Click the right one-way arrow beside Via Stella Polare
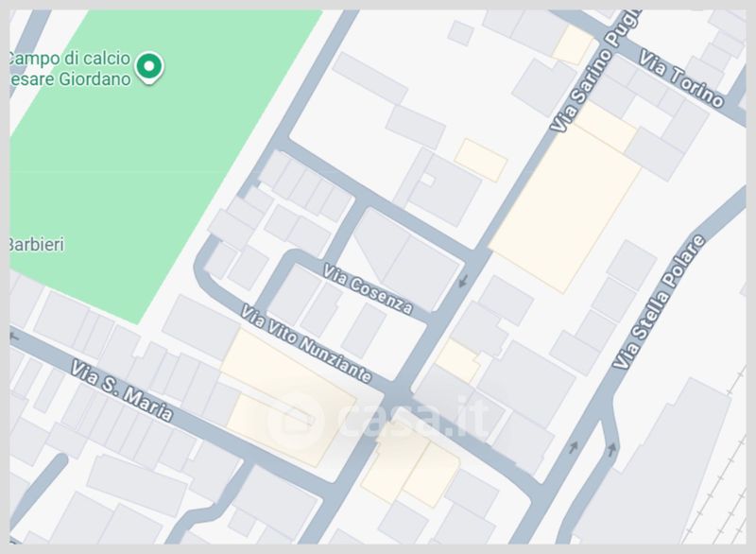The height and width of the screenshot is (554, 756). [611, 449]
